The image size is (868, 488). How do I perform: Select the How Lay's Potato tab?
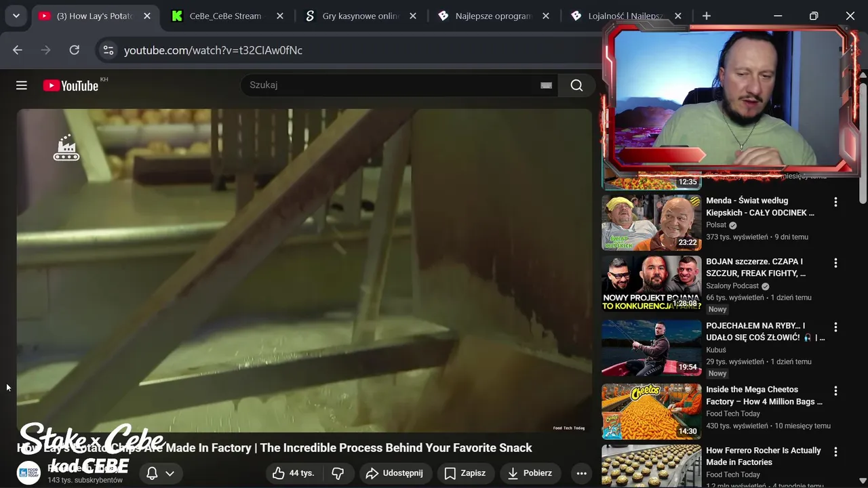pos(95,16)
